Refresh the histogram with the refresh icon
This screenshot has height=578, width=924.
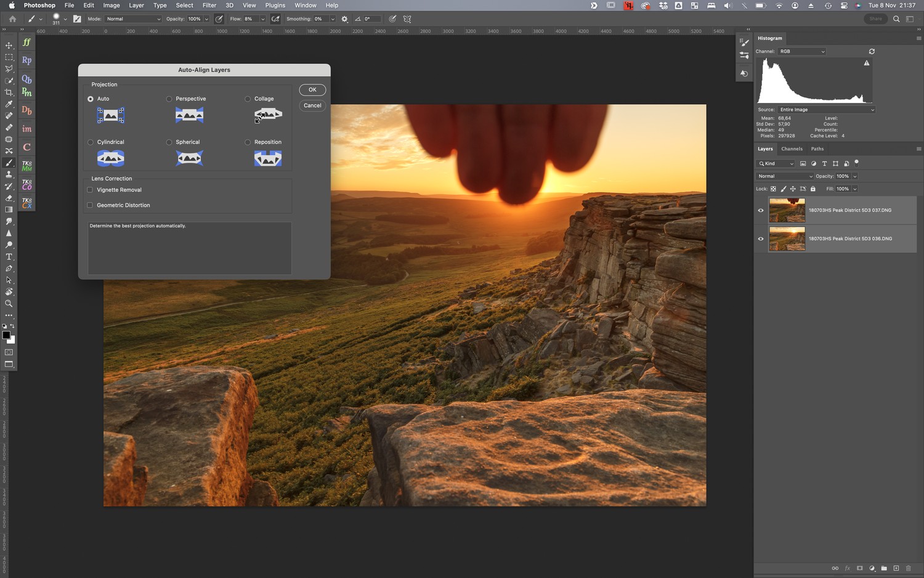[x=872, y=52]
